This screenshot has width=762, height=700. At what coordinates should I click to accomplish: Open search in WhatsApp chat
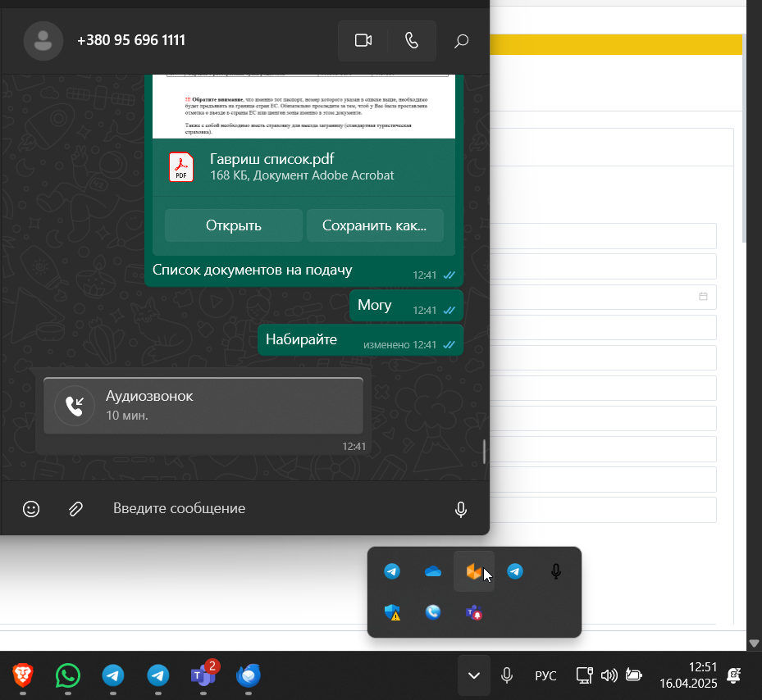click(x=461, y=41)
